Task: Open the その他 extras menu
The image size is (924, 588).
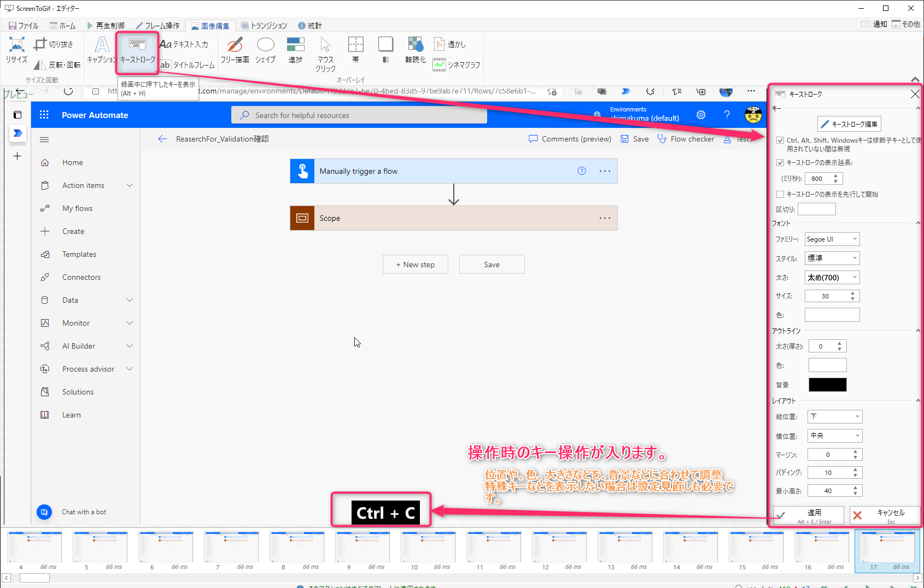Action: tap(906, 24)
